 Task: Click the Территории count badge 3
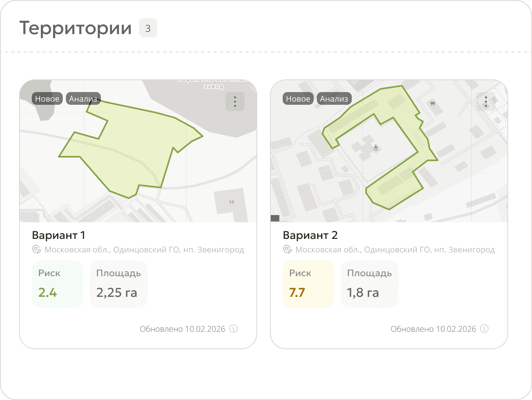[148, 28]
